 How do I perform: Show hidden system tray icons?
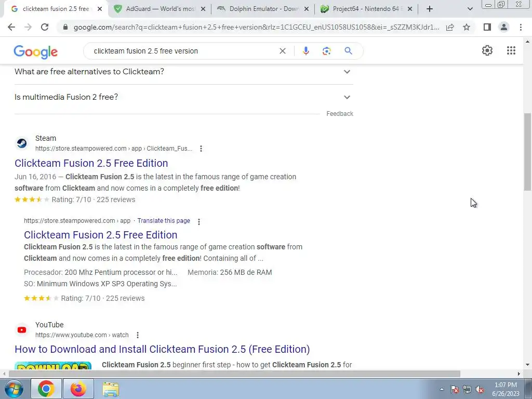442,389
